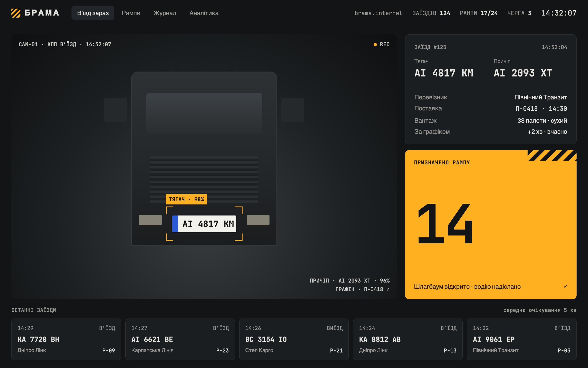Click Шлагбаум відкрито status message
588x368 pixels.
tap(467, 286)
